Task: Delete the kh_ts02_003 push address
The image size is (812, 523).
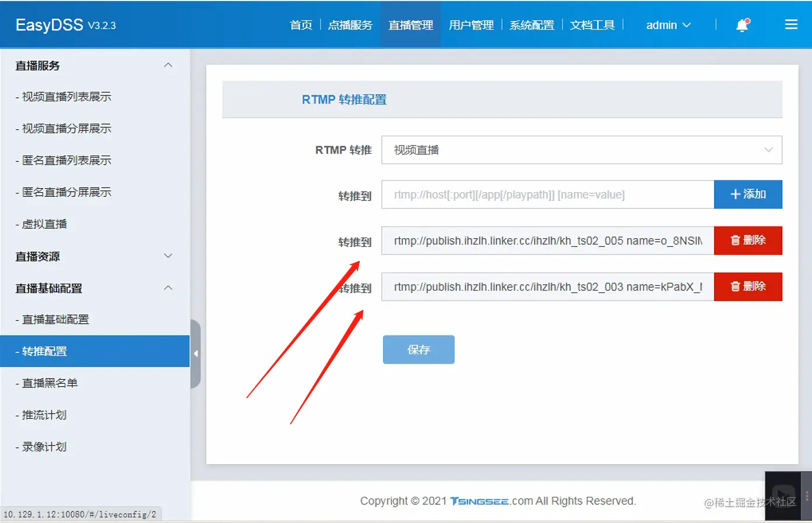Action: click(x=748, y=287)
